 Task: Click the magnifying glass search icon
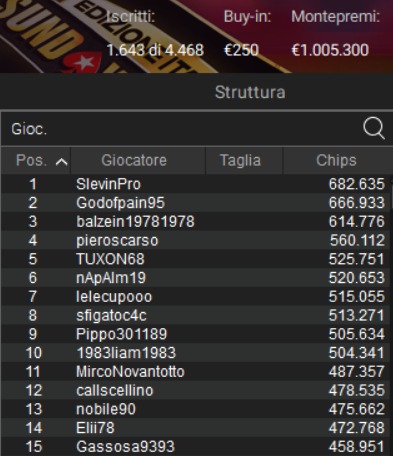point(374,128)
